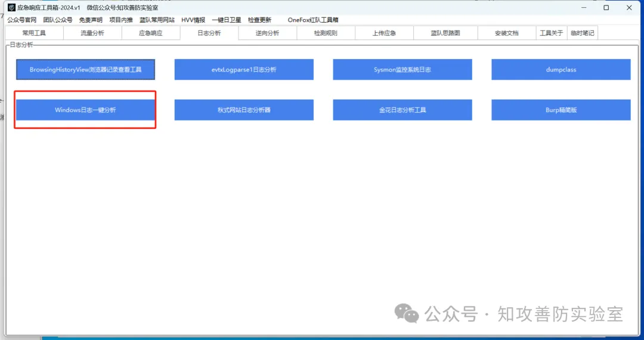Image resolution: width=644 pixels, height=340 pixels.
Task: Open the OneFox红队工具箱 menu
Action: [x=313, y=20]
